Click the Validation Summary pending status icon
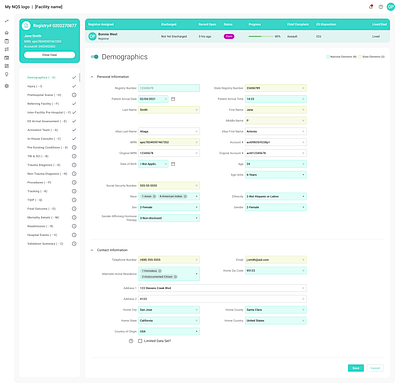The height and width of the screenshot is (388, 400). click(x=74, y=244)
